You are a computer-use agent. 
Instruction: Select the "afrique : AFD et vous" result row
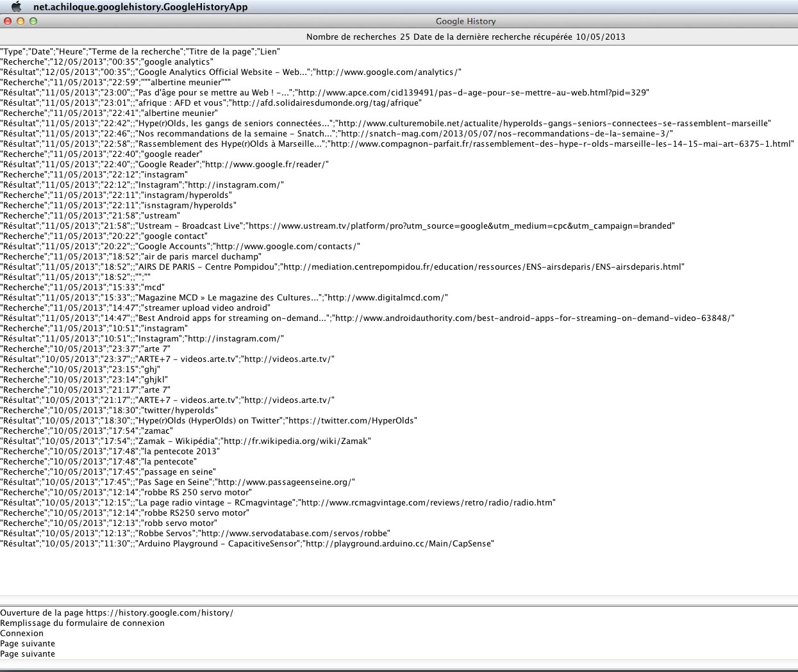pyautogui.click(x=211, y=103)
